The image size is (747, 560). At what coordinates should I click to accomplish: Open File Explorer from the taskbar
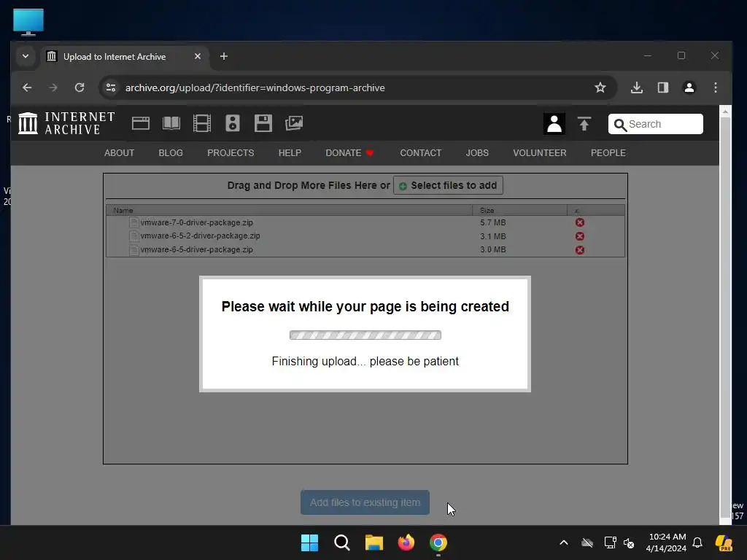point(374,542)
